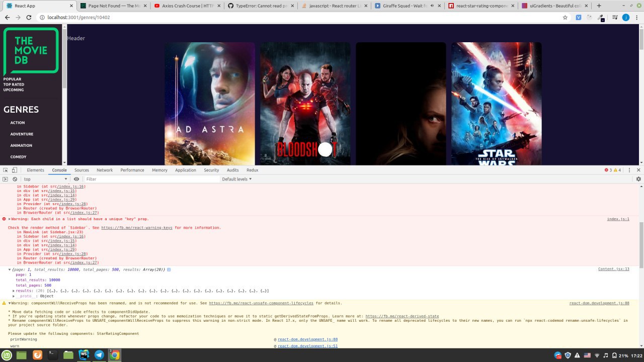Viewport: 644px width, 362px height.
Task: Clear the console
Action: [15, 179]
